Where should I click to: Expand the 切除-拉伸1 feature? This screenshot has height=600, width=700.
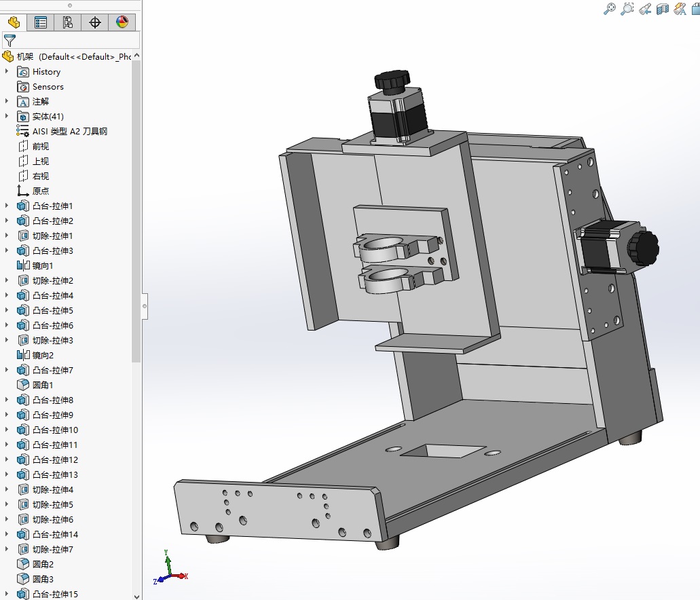(x=7, y=236)
